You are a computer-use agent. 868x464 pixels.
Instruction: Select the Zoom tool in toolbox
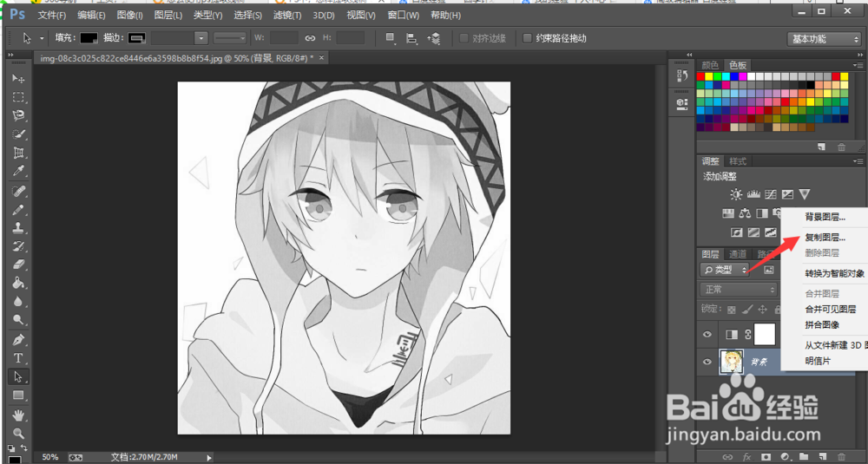(18, 433)
